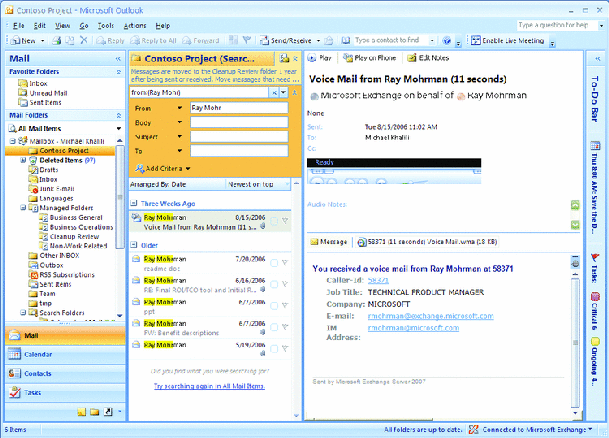Expand the To-Do Bar chevron
Screen dimensions: 609x438
[598, 59]
